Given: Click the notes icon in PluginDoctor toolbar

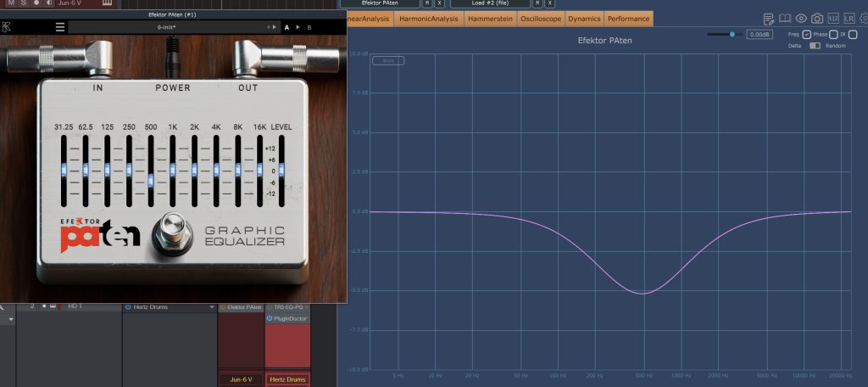Looking at the screenshot, I should point(768,18).
